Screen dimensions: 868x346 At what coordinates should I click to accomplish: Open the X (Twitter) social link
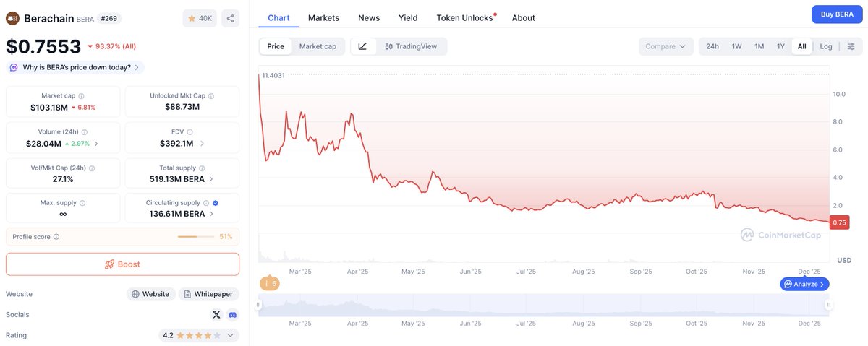coord(216,315)
